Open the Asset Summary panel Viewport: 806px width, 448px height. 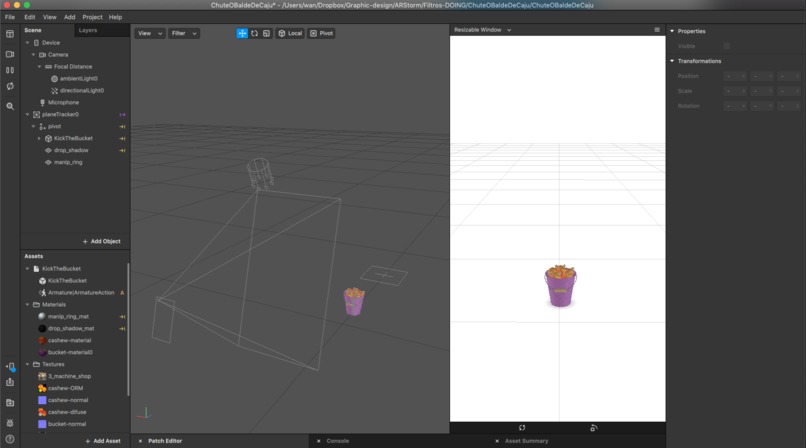(526, 441)
